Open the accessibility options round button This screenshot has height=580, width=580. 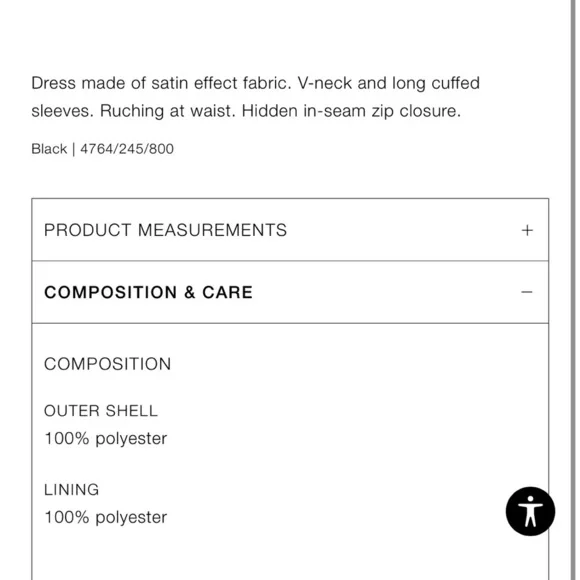(530, 511)
